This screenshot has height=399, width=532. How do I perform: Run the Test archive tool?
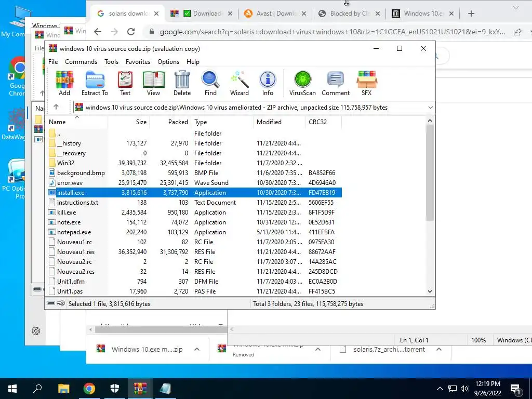125,84
